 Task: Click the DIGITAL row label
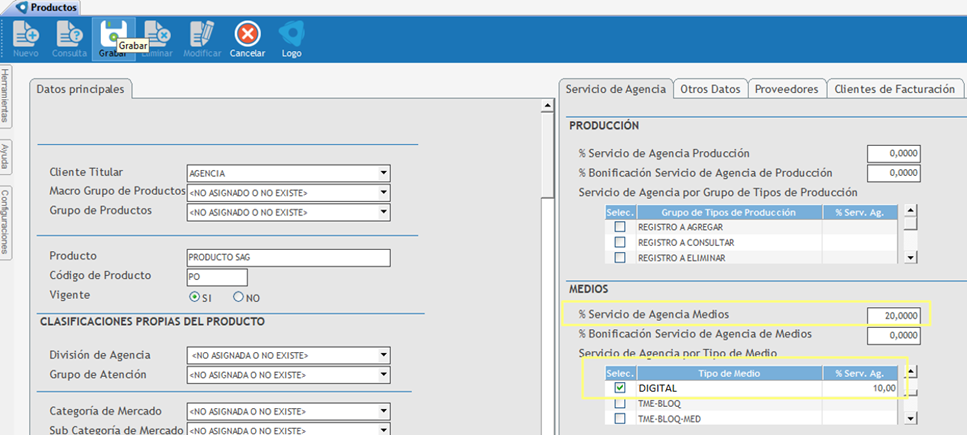point(657,389)
